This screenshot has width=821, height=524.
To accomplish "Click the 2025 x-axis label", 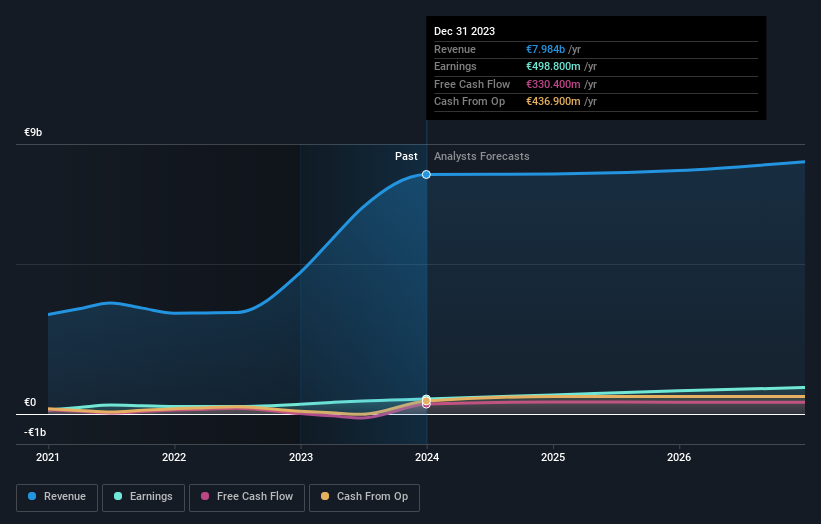I will [553, 458].
